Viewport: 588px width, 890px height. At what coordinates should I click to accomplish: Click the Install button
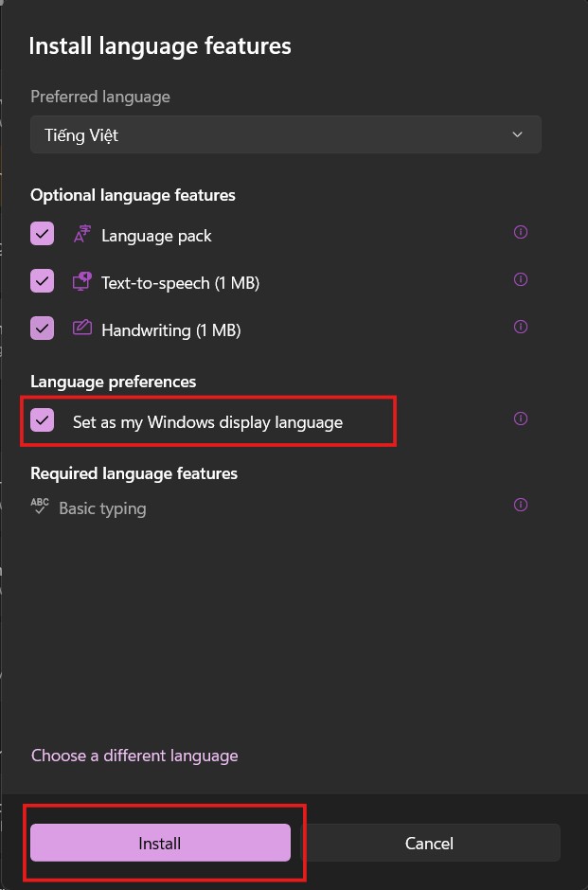[161, 843]
